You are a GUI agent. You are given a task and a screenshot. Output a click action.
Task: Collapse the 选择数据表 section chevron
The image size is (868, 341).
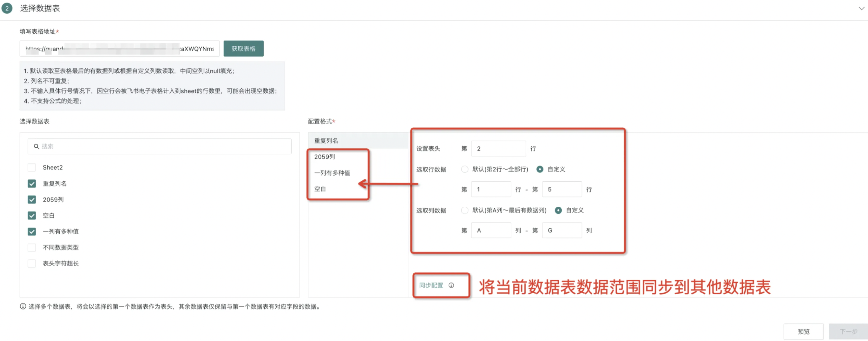click(861, 9)
